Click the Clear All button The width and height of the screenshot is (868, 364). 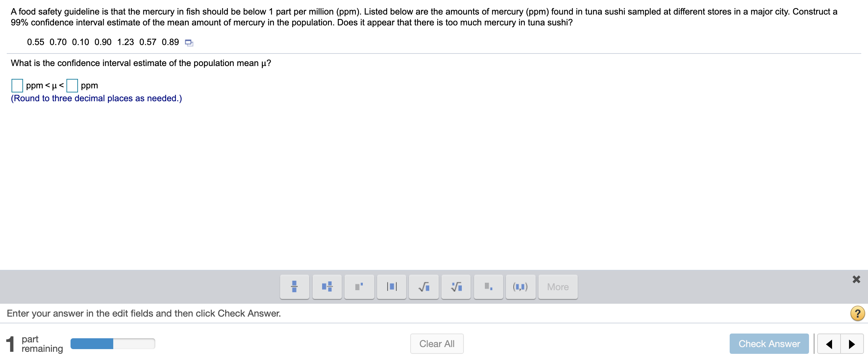click(x=437, y=343)
